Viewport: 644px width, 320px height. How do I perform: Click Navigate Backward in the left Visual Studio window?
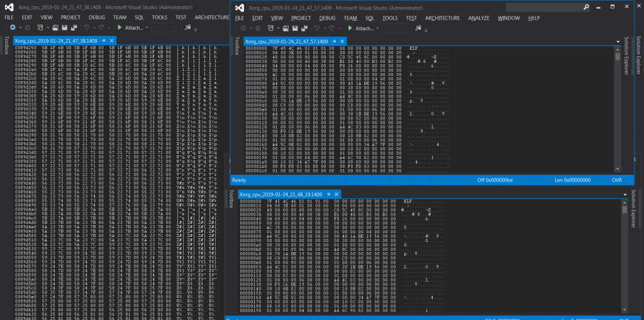[x=13, y=28]
